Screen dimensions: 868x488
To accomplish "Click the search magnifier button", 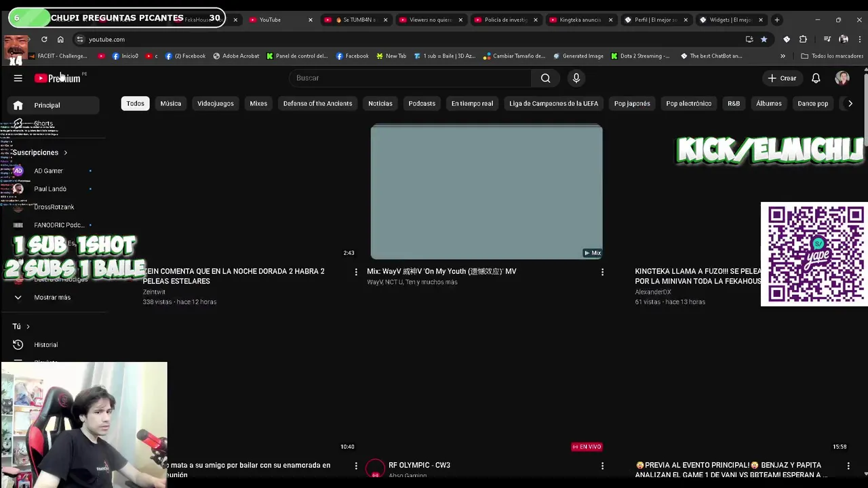I will [545, 78].
